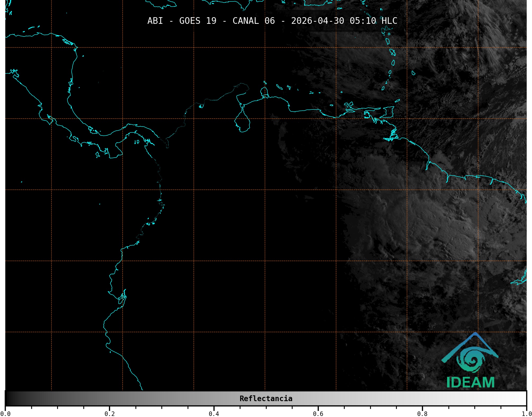Click the IDEAM green text wordmark

[x=470, y=382]
